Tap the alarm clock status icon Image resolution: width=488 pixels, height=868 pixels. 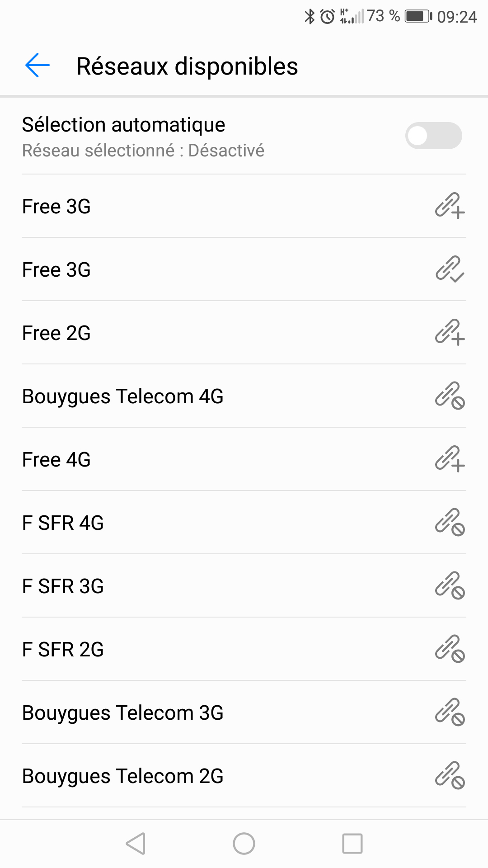(x=327, y=17)
